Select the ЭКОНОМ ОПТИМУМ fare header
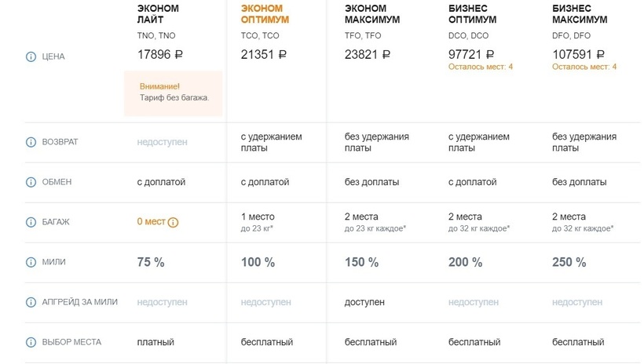This screenshot has width=644, height=364. 262,14
